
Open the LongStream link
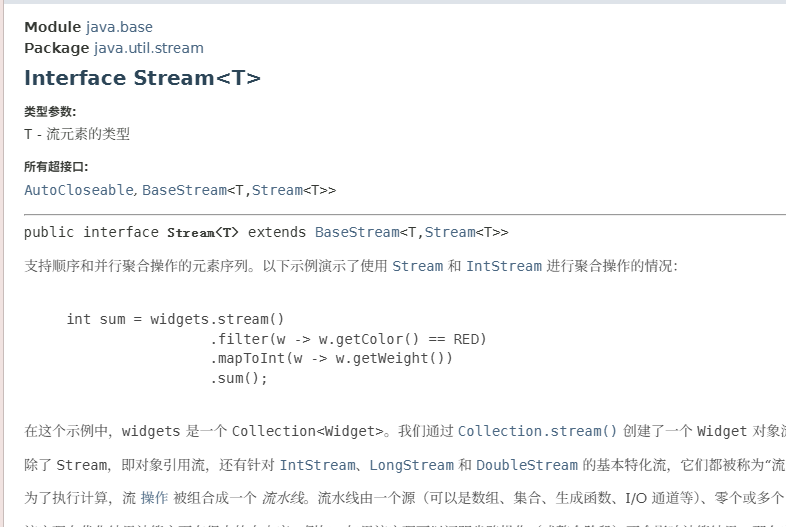click(412, 465)
